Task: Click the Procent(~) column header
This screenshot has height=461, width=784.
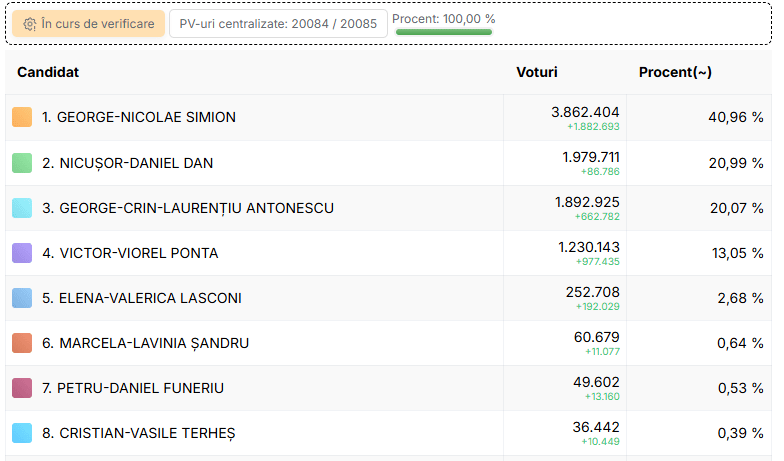Action: (x=675, y=72)
